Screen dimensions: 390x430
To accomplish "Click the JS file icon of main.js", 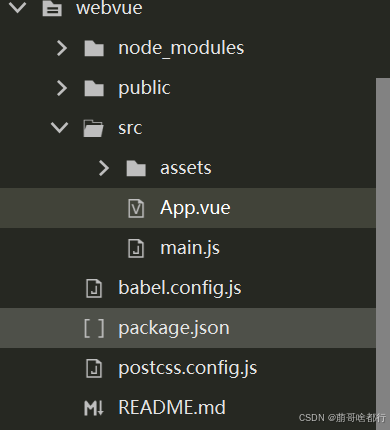I will tap(136, 248).
